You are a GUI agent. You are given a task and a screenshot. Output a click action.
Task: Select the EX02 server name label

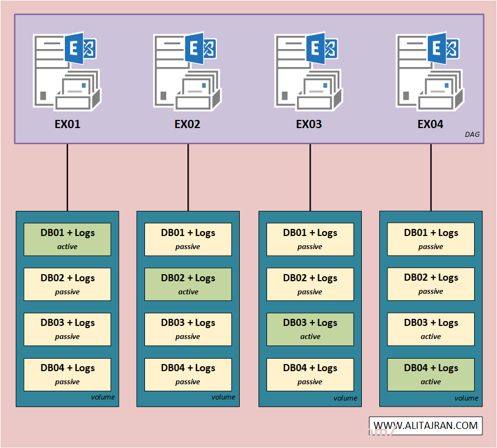pos(187,124)
